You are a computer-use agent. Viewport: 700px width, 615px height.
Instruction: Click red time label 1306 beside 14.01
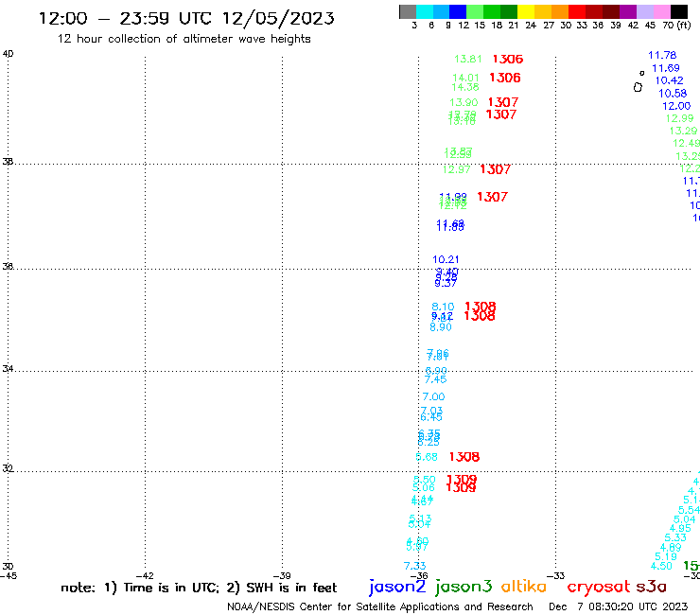point(505,78)
